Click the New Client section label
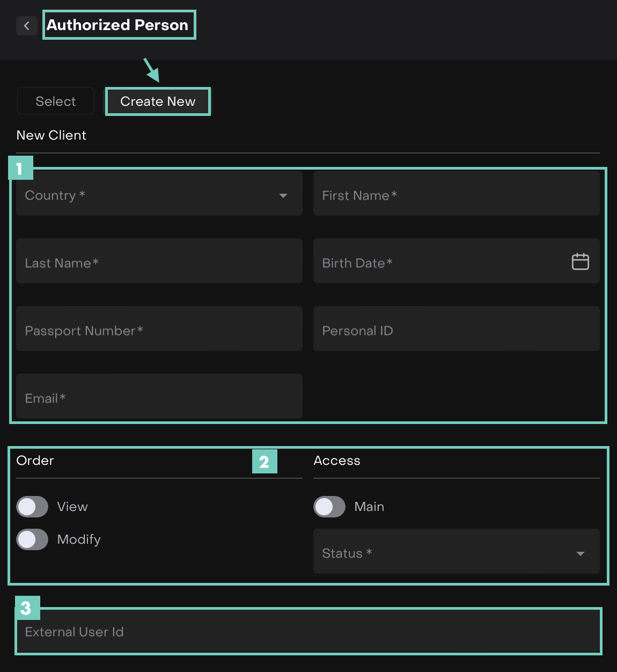Viewport: 617px width, 672px height. coord(52,135)
